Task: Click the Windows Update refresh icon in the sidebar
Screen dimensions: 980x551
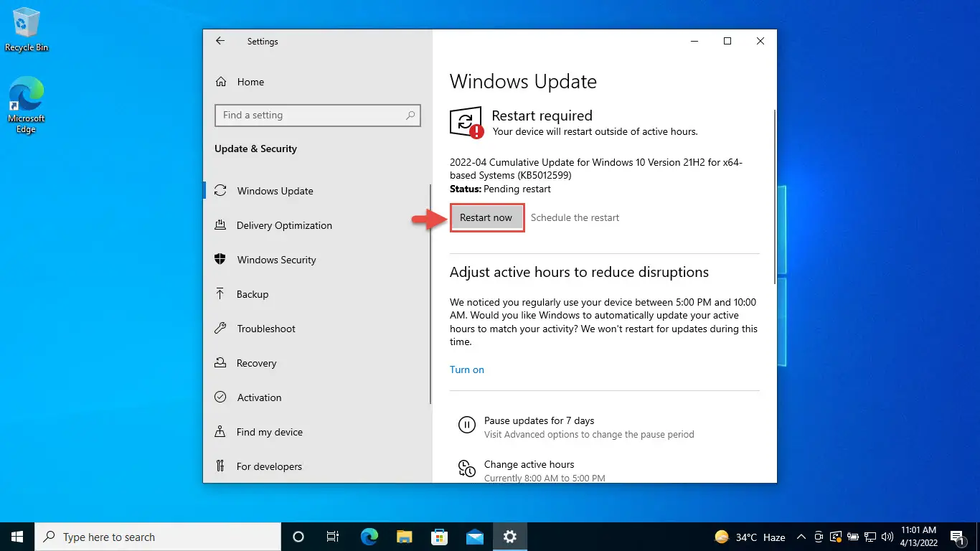Action: [221, 191]
